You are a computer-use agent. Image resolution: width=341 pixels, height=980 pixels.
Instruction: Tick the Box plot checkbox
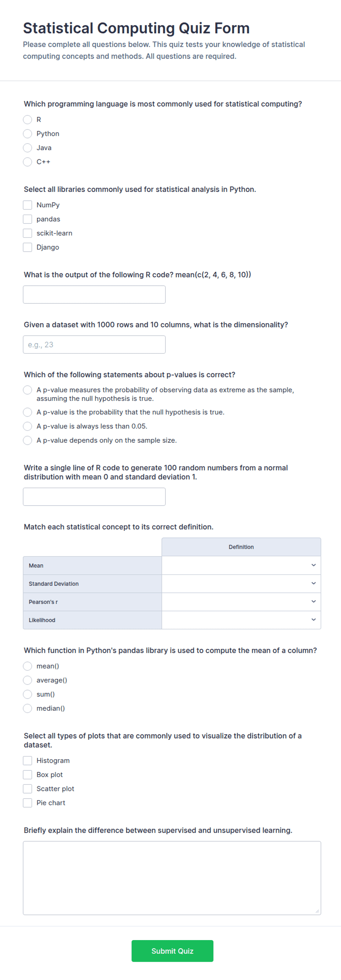[x=27, y=774]
